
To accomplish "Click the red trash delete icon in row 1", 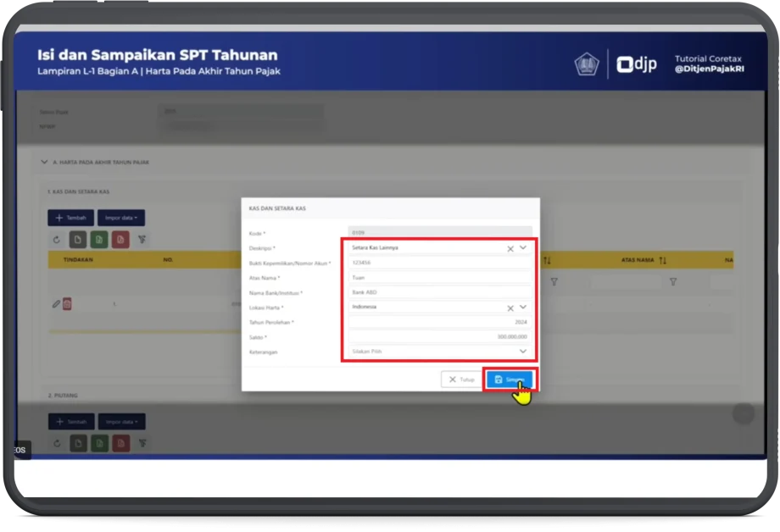I will coord(67,304).
